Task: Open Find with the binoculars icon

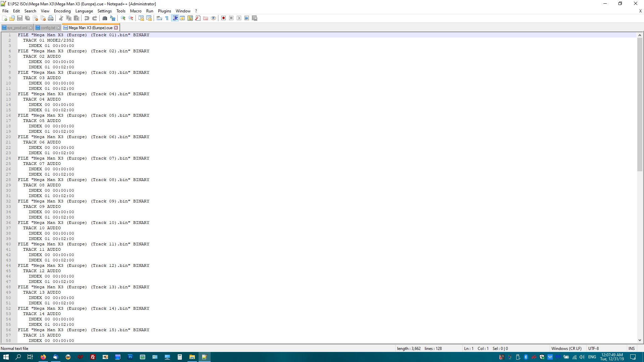Action: (x=105, y=18)
